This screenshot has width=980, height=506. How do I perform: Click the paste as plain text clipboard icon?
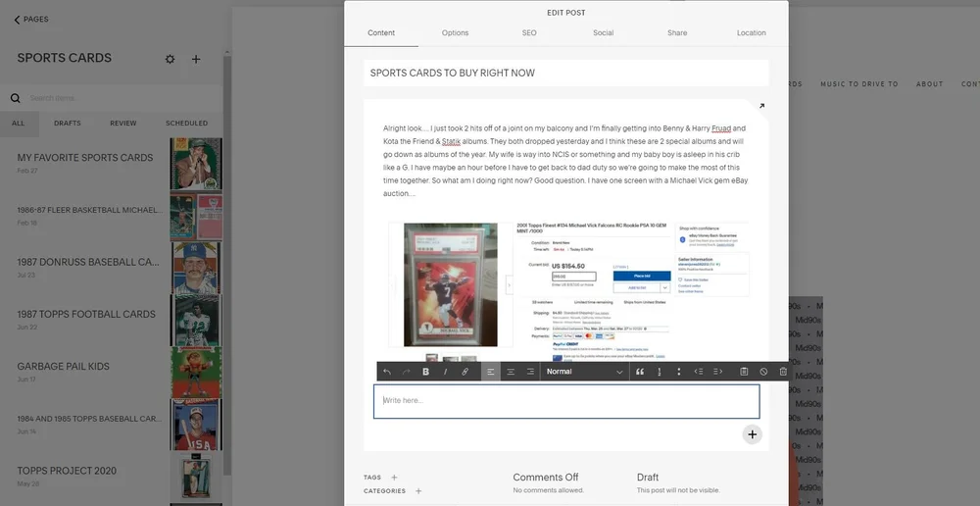(x=744, y=372)
